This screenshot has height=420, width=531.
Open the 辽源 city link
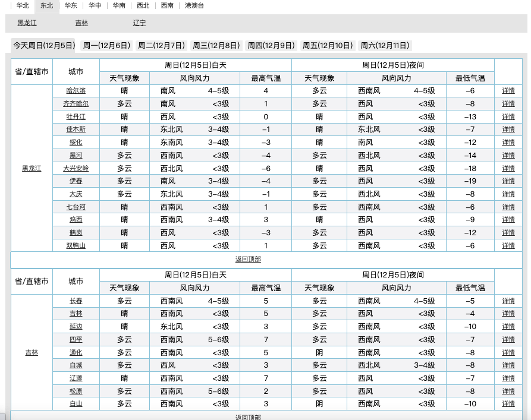tap(76, 378)
